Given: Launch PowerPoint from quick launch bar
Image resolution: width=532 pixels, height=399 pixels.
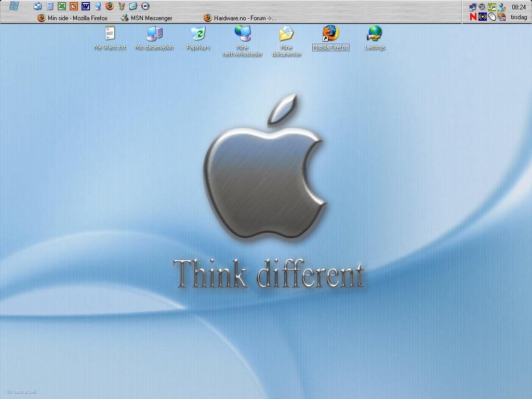Looking at the screenshot, I should point(74,6).
